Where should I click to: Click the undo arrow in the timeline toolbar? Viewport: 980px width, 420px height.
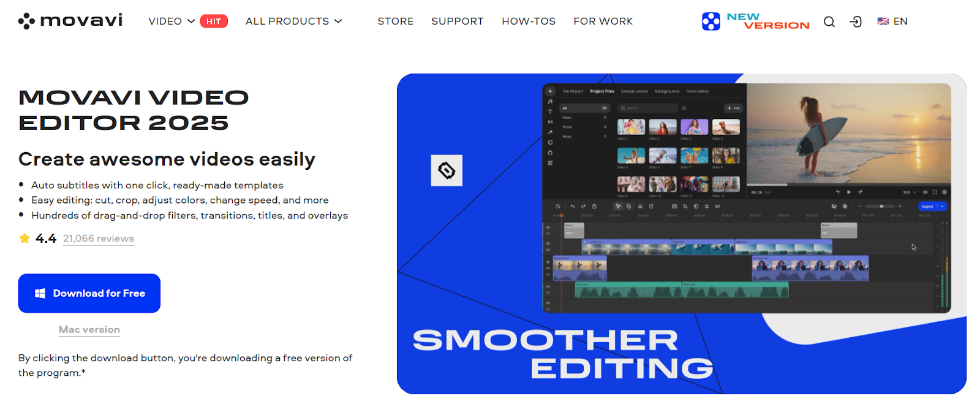click(x=573, y=207)
